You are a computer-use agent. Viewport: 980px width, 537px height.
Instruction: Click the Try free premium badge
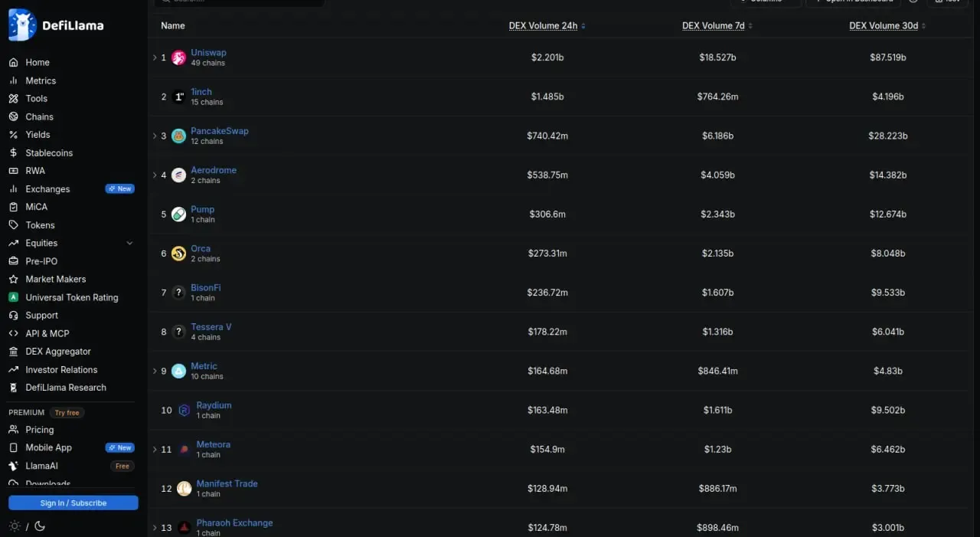(x=67, y=413)
